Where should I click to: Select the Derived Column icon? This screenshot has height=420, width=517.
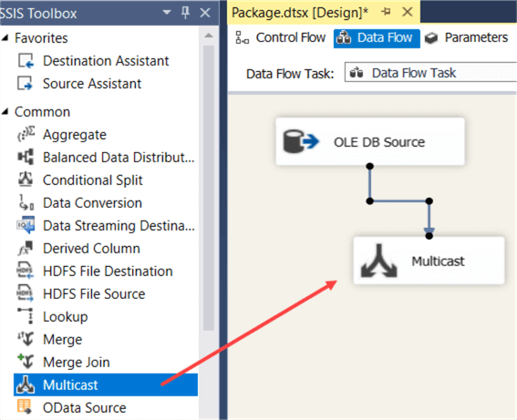click(x=26, y=248)
